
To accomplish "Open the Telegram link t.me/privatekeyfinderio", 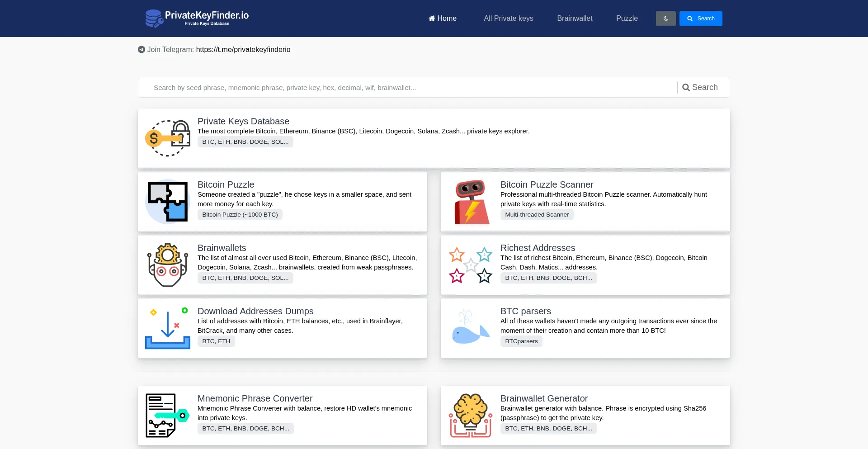I will click(x=243, y=50).
